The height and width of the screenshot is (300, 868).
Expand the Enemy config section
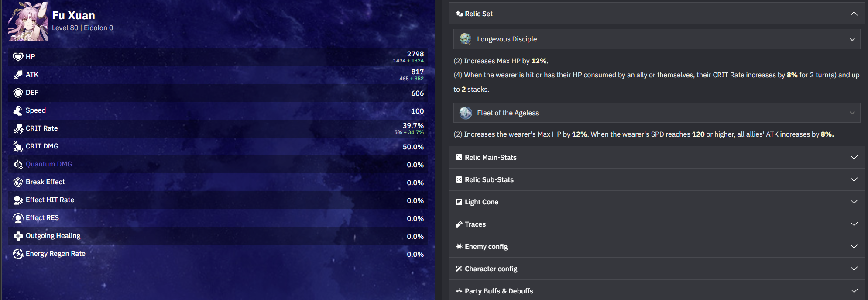pyautogui.click(x=854, y=246)
